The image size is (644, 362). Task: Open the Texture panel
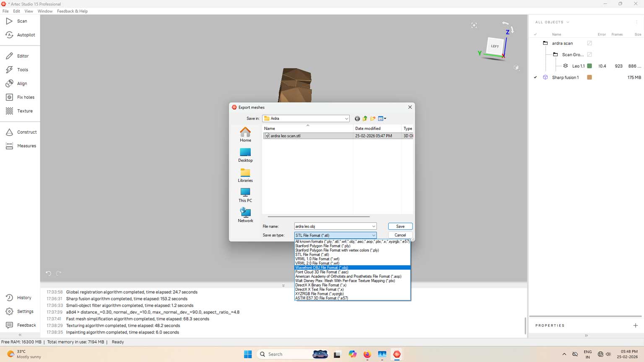[19, 111]
